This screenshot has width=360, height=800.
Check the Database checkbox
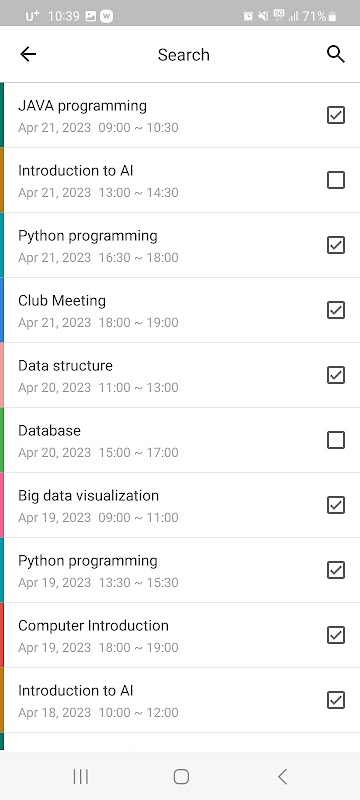click(336, 440)
